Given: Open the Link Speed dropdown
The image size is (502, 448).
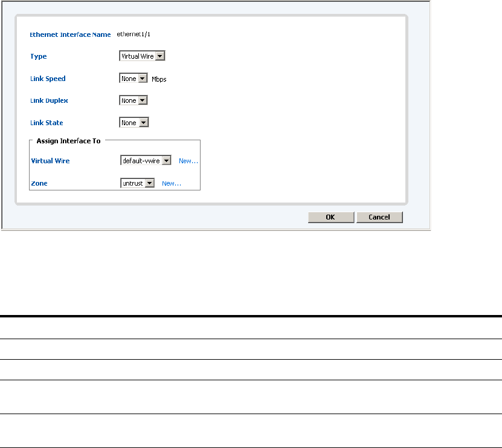Looking at the screenshot, I should (133, 79).
